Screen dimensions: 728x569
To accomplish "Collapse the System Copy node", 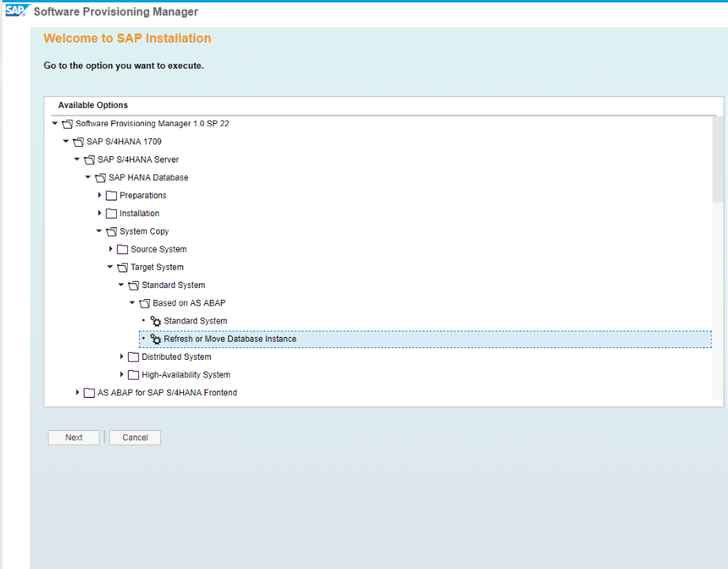I will [99, 230].
